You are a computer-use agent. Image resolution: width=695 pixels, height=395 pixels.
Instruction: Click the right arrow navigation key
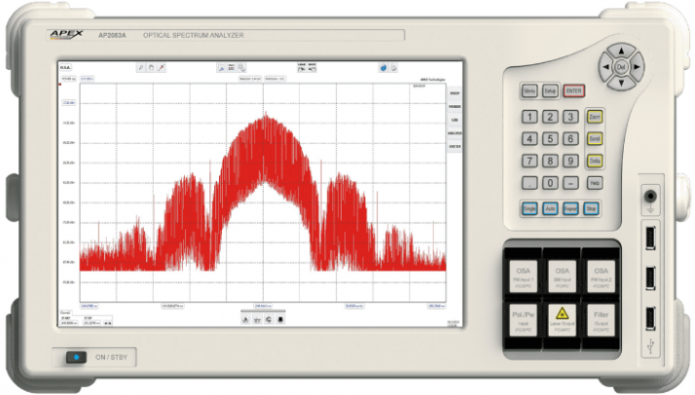(637, 67)
